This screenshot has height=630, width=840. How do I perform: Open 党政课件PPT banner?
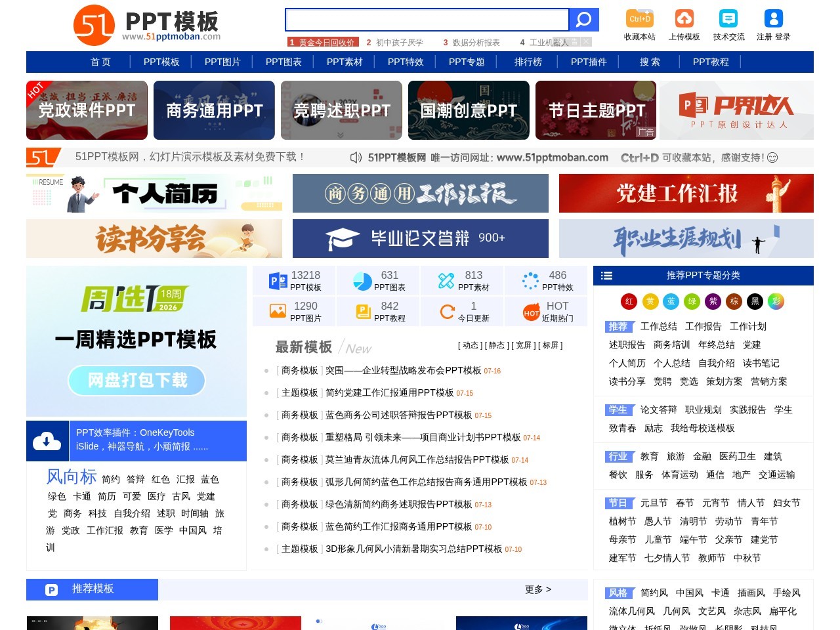click(87, 110)
